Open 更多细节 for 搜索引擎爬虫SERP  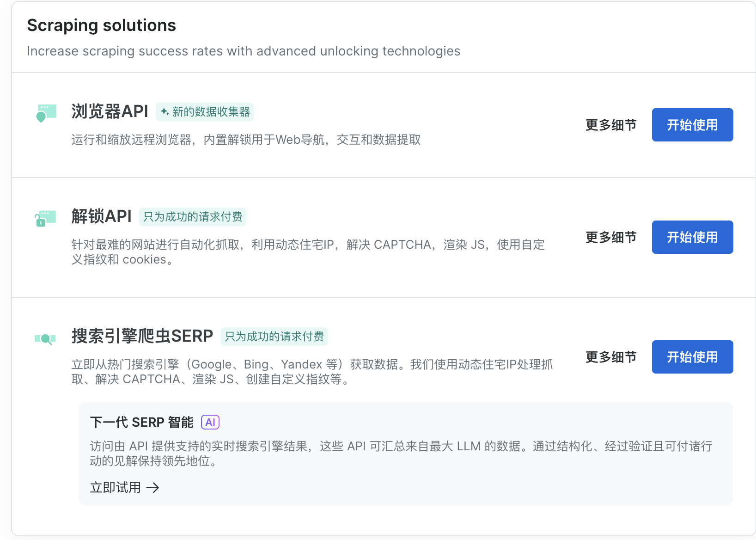611,357
